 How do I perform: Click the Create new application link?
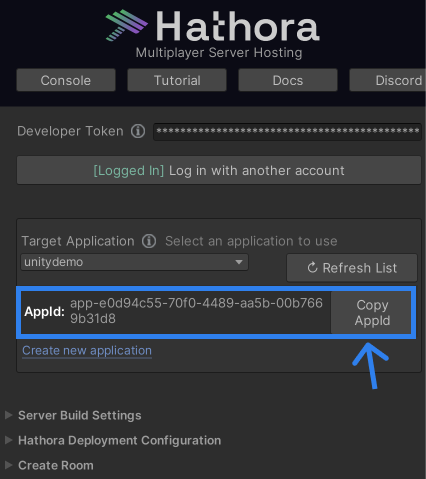click(x=87, y=351)
